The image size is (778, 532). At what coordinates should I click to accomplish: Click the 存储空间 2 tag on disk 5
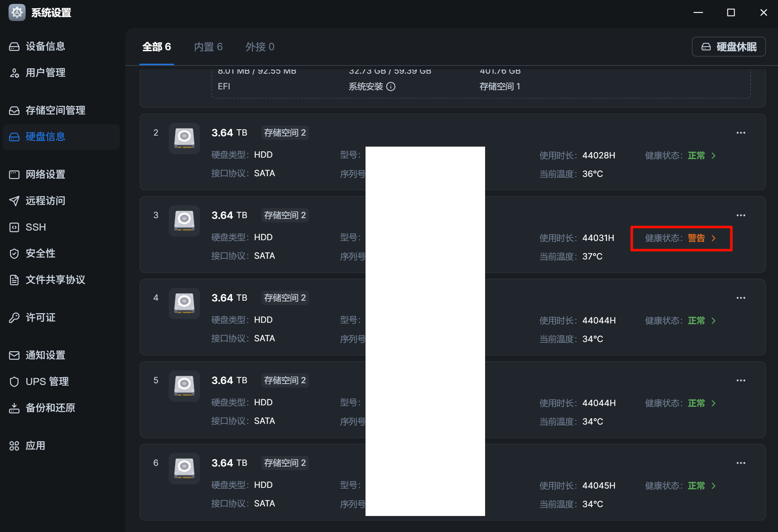[285, 380]
